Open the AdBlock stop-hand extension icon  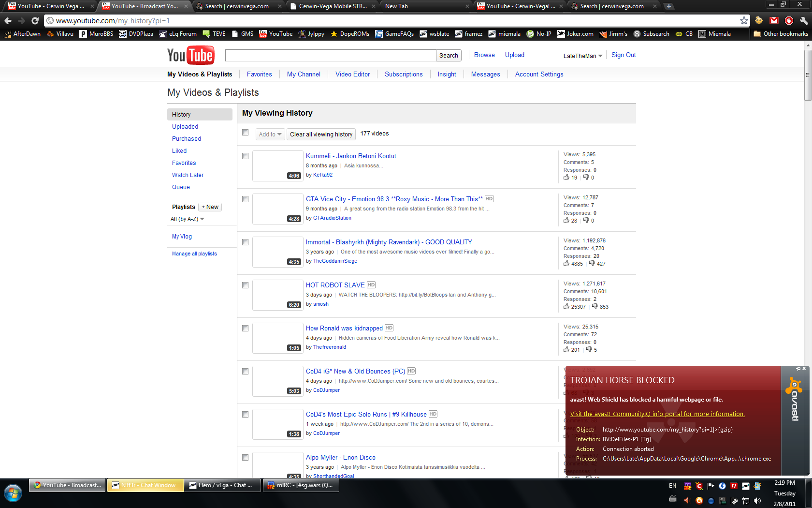pyautogui.click(x=789, y=20)
